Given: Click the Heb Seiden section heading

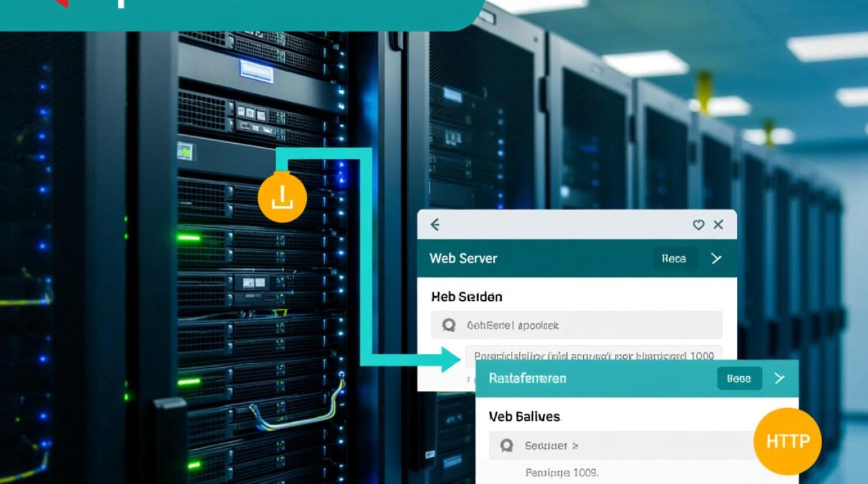Looking at the screenshot, I should coord(466,297).
